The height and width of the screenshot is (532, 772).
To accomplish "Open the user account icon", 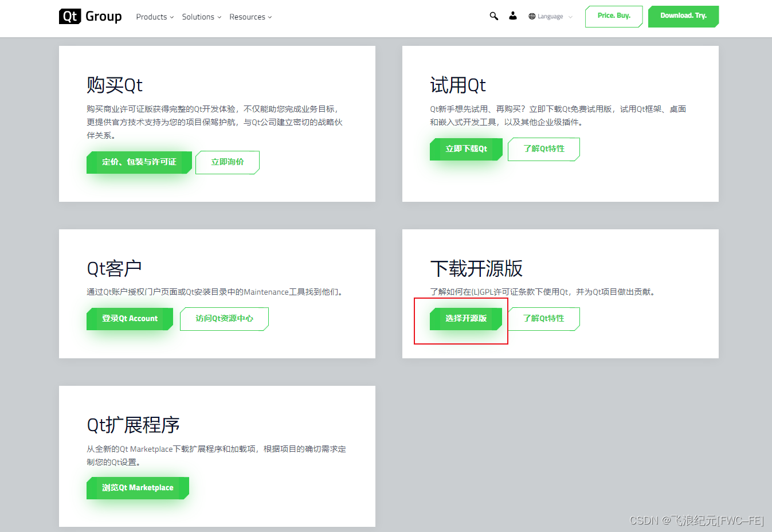I will [513, 16].
